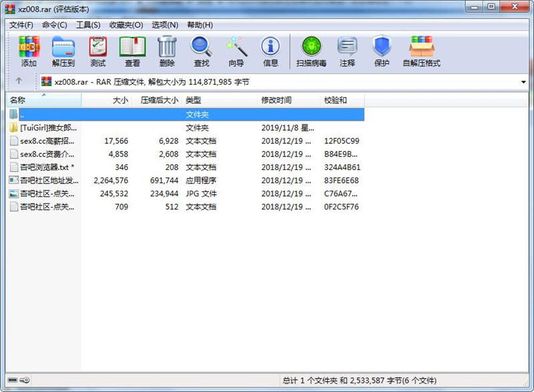Sort by the 名称 column header
Screen dimensions: 534x392
coord(44,100)
